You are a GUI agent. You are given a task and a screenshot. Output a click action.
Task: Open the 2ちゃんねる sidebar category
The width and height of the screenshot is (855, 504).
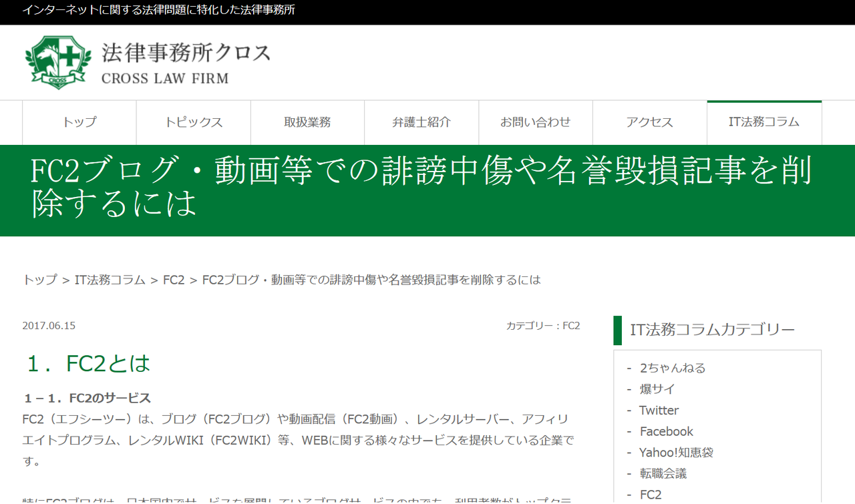click(673, 368)
